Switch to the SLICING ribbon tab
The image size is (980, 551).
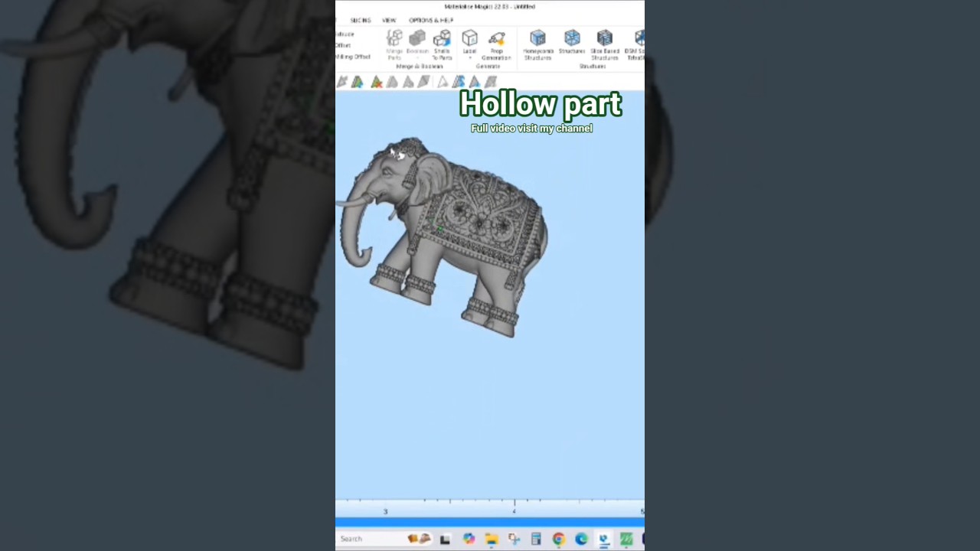point(361,20)
